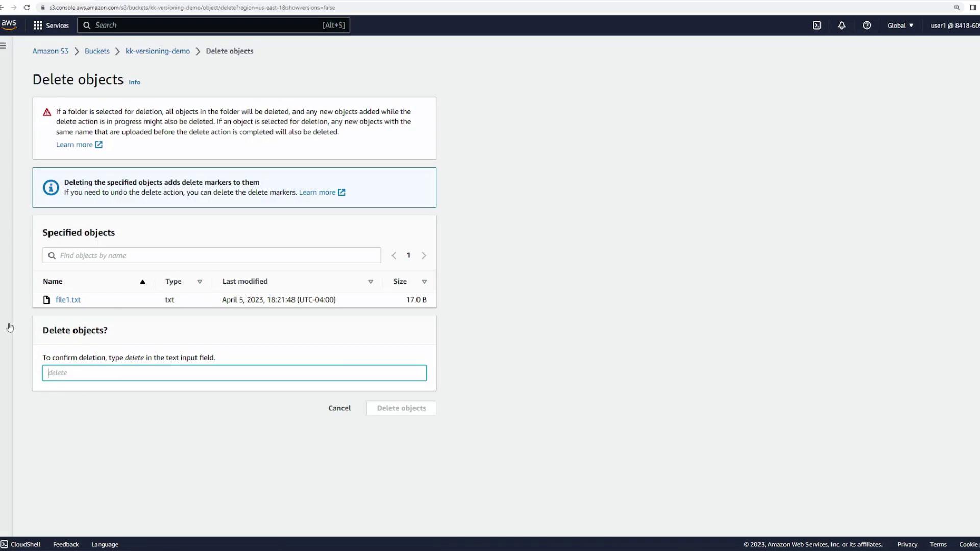Go to next page of specified objects
Screen dimensions: 980x551
point(424,256)
